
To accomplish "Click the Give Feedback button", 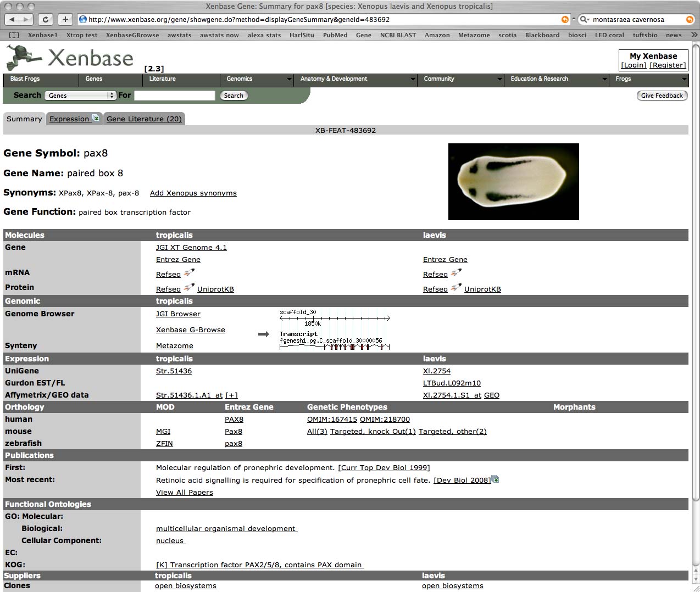I will click(x=662, y=96).
